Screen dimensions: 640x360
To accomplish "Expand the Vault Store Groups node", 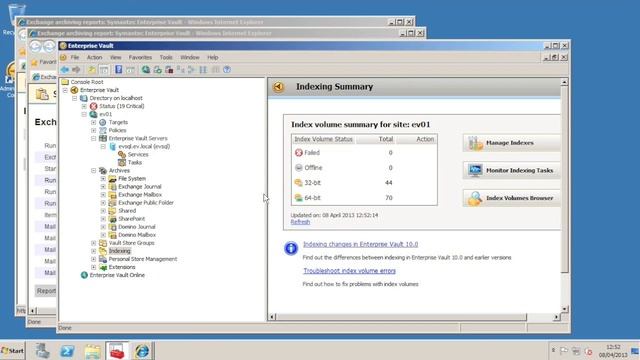I will 94,243.
